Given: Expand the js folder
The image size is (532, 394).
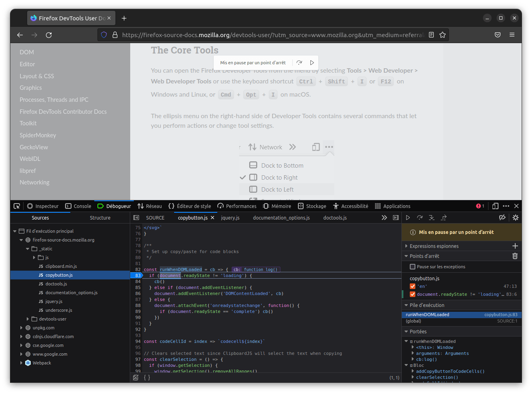Looking at the screenshot, I should [x=34, y=257].
